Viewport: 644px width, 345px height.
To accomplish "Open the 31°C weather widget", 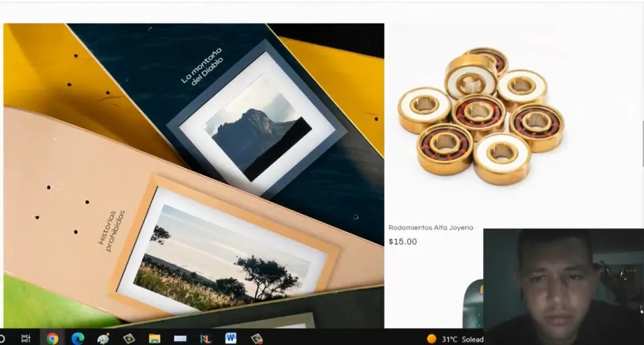I will click(x=455, y=339).
